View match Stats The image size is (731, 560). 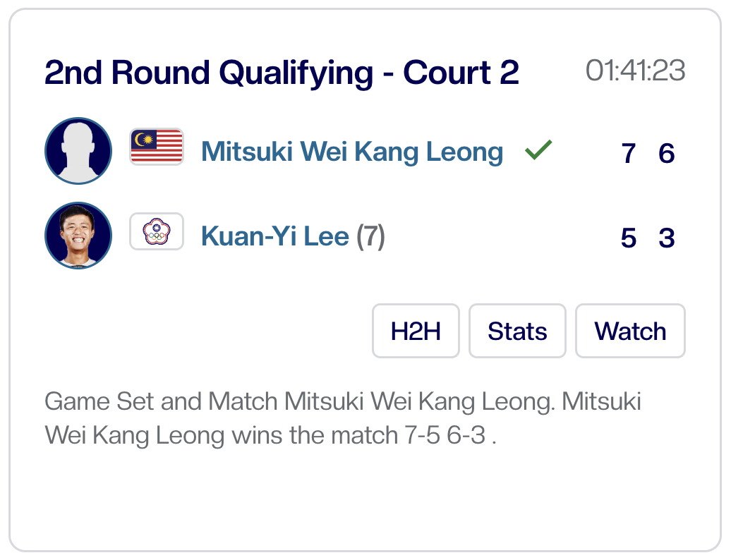tap(517, 331)
